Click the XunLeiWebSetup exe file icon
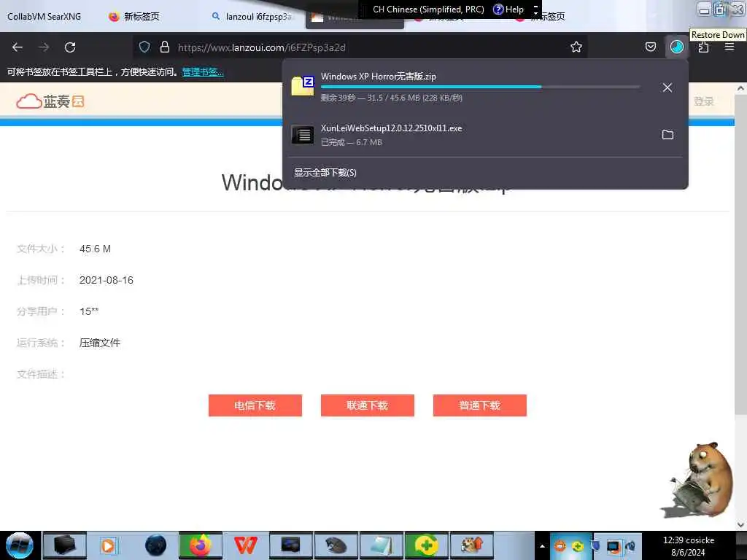The image size is (747, 560). (x=303, y=135)
